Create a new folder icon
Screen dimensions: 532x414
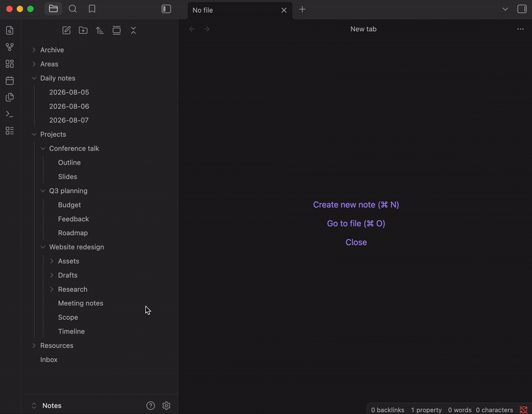pyautogui.click(x=83, y=30)
